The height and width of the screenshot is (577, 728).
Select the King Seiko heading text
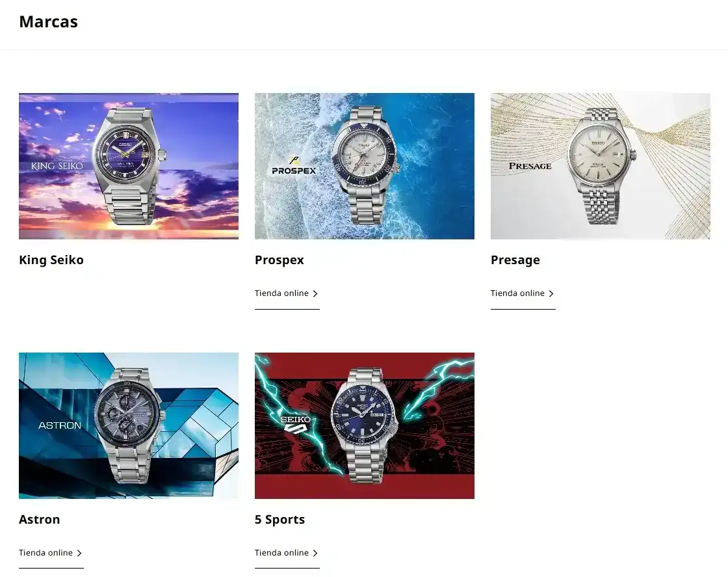51,260
